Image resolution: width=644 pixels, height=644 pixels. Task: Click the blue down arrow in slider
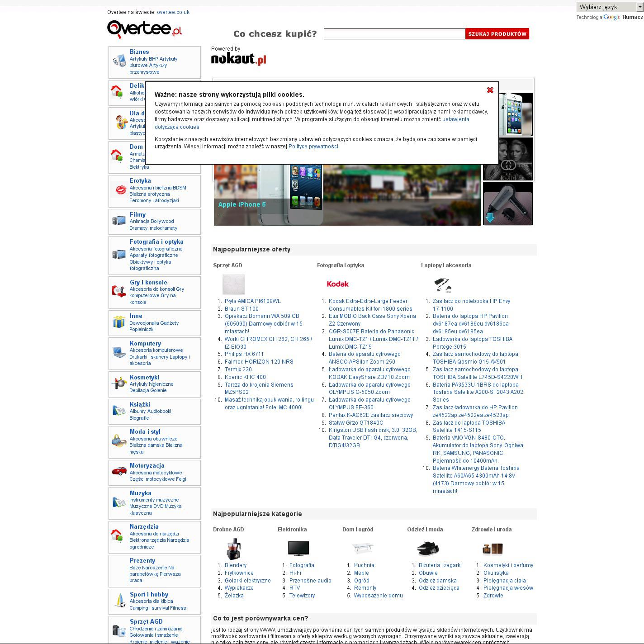[489, 218]
